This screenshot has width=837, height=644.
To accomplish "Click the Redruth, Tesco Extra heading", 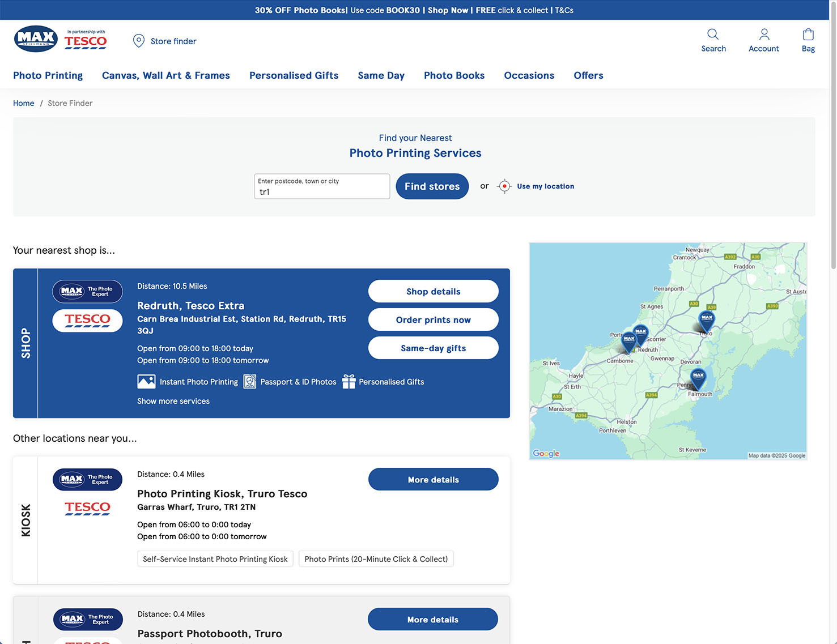I will click(x=190, y=306).
